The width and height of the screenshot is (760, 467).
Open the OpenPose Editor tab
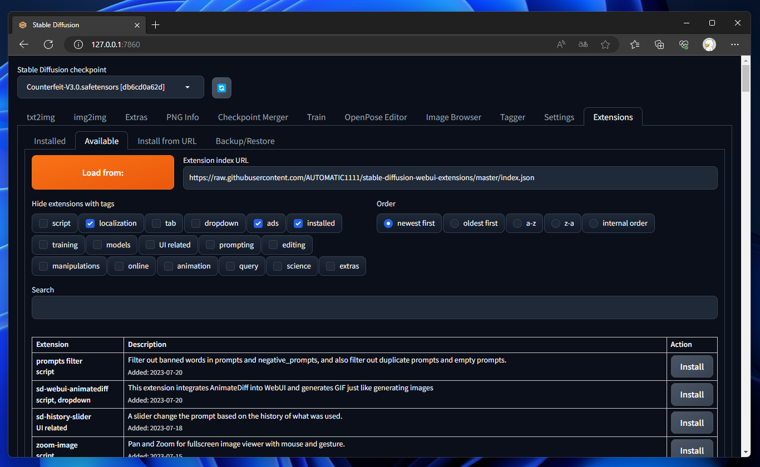click(376, 117)
